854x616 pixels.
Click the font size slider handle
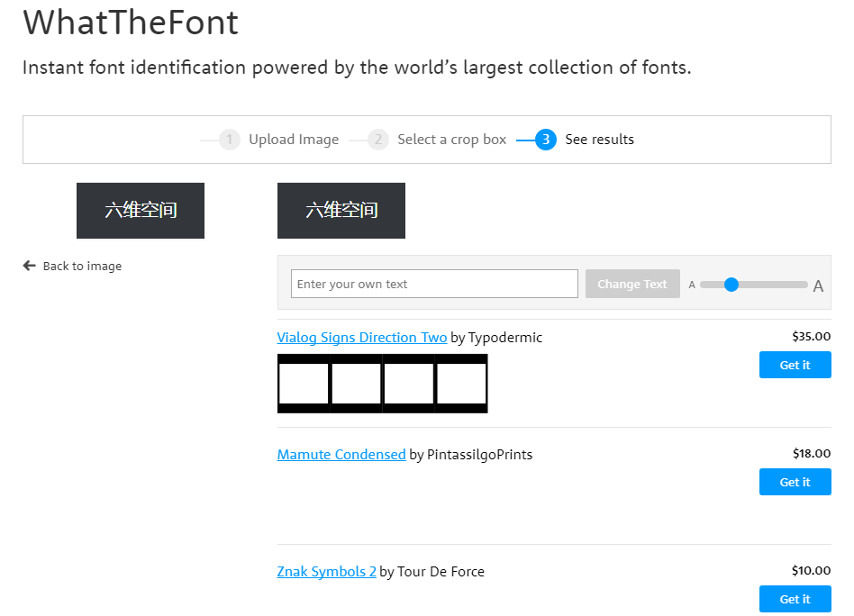point(731,285)
